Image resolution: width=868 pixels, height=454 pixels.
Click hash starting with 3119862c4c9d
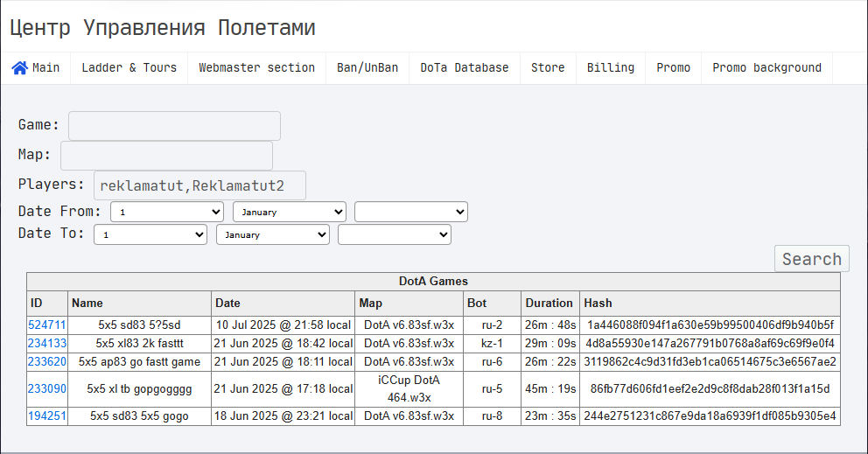tap(710, 361)
